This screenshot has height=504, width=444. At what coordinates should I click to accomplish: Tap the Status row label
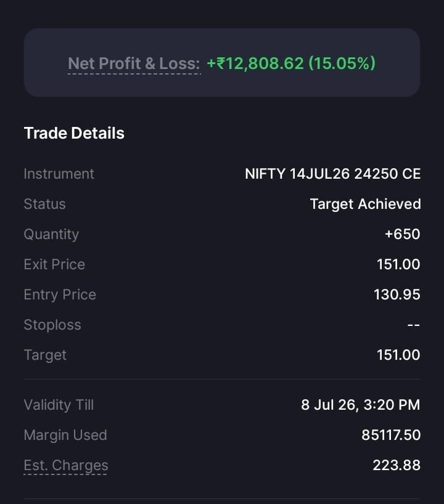pyautogui.click(x=45, y=204)
